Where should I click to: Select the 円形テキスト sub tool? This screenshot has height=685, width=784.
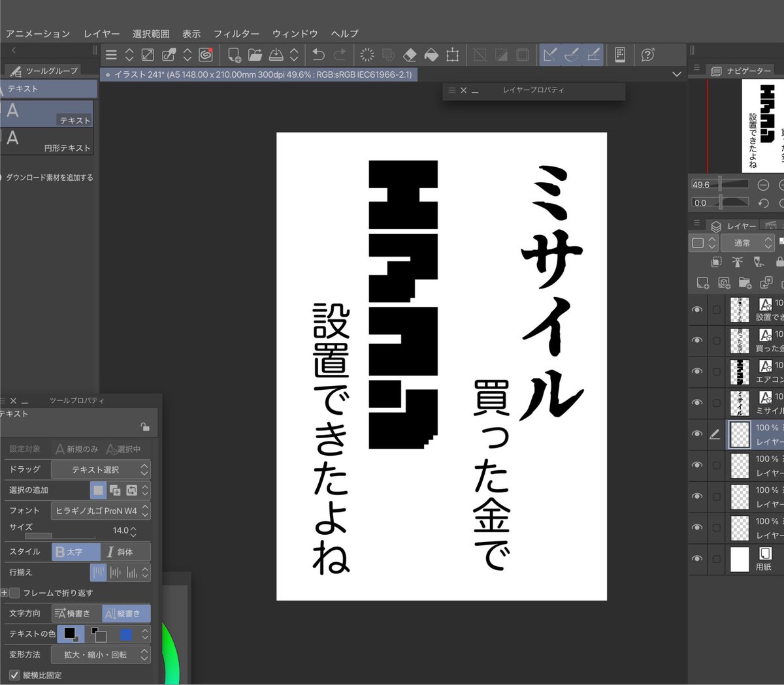47,140
